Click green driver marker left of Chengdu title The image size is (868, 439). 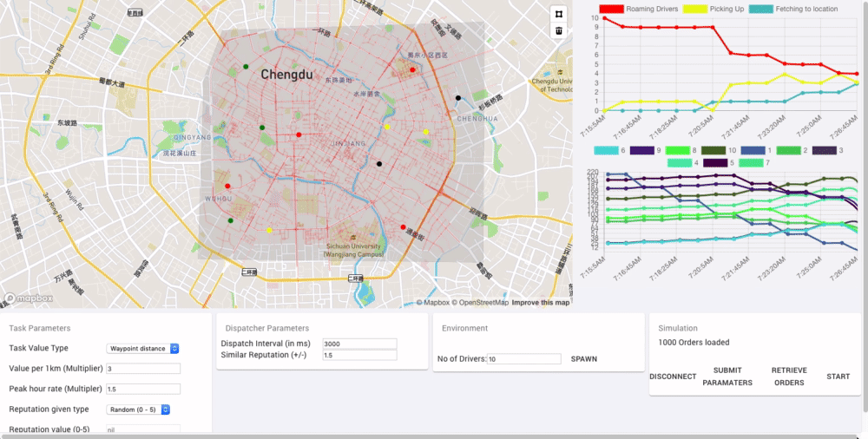246,67
